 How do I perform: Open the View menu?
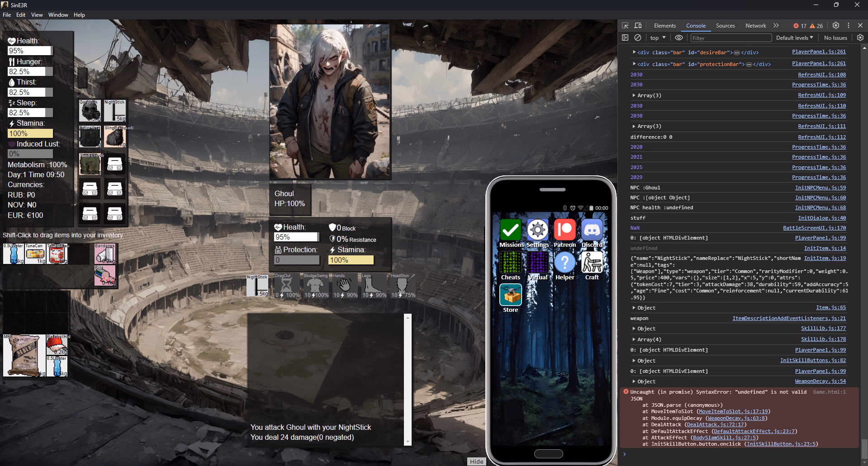(37, 15)
